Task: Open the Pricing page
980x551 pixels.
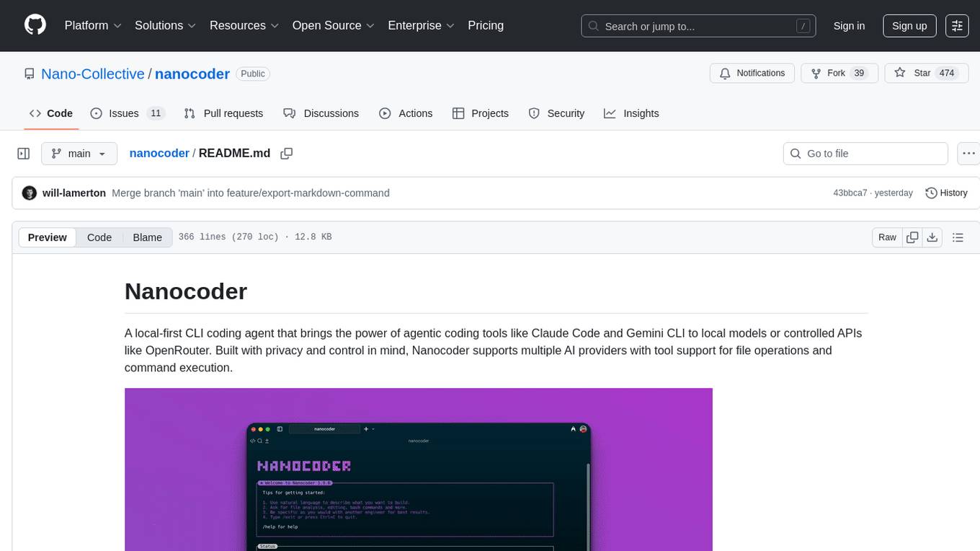Action: point(486,25)
